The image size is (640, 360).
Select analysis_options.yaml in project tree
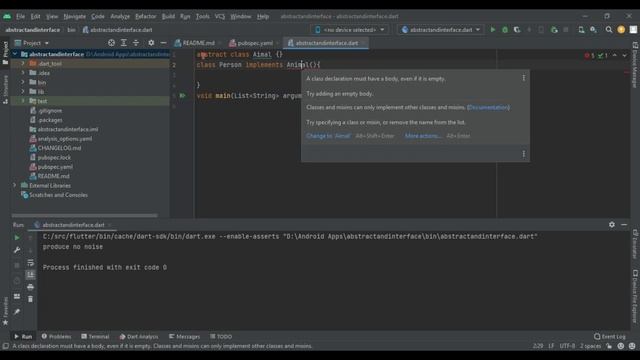click(x=64, y=139)
